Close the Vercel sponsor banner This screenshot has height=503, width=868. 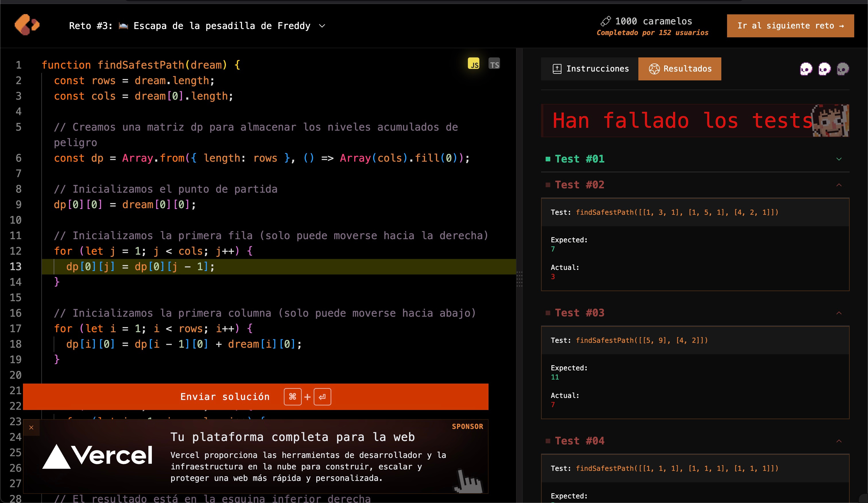coord(31,427)
